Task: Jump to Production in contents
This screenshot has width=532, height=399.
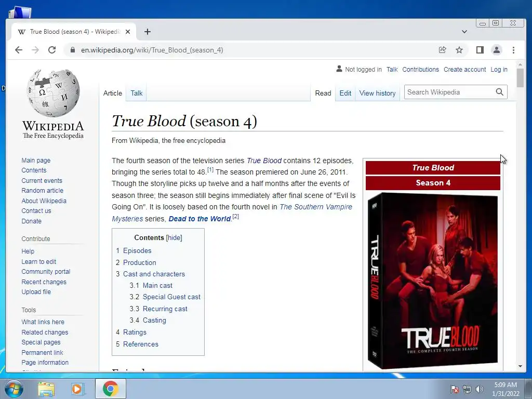Action: 139,262
